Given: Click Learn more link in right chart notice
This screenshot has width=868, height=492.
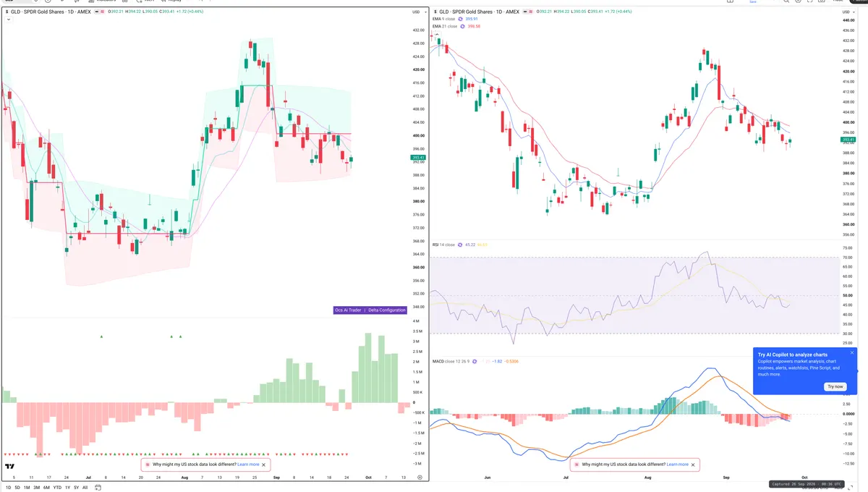Looking at the screenshot, I should [x=678, y=465].
